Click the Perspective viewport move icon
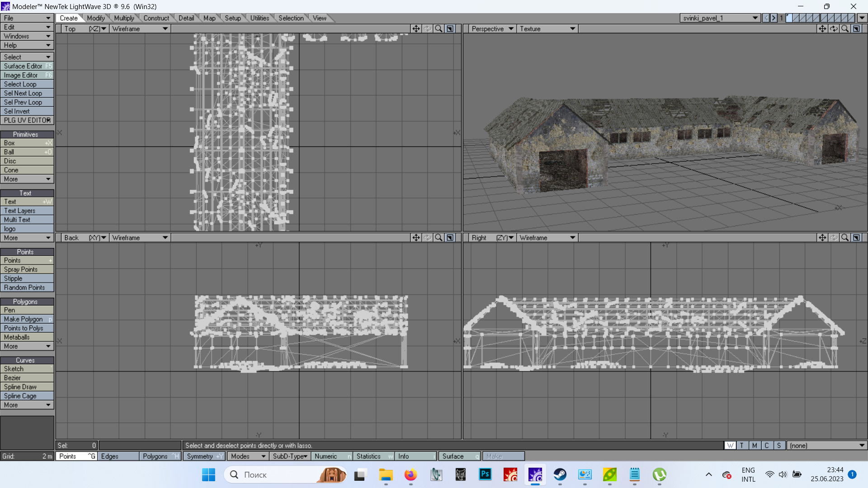Viewport: 868px width, 488px height. 822,29
